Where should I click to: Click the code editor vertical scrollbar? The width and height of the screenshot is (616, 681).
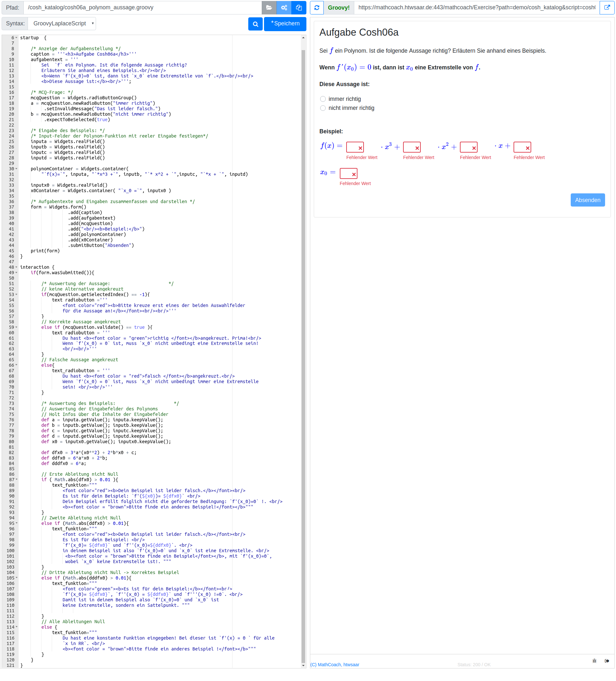(303, 338)
